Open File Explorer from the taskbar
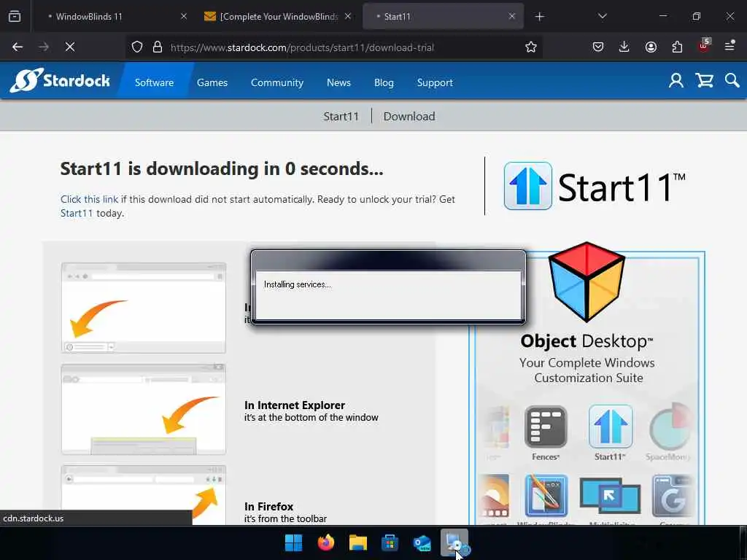The image size is (747, 560). point(357,542)
